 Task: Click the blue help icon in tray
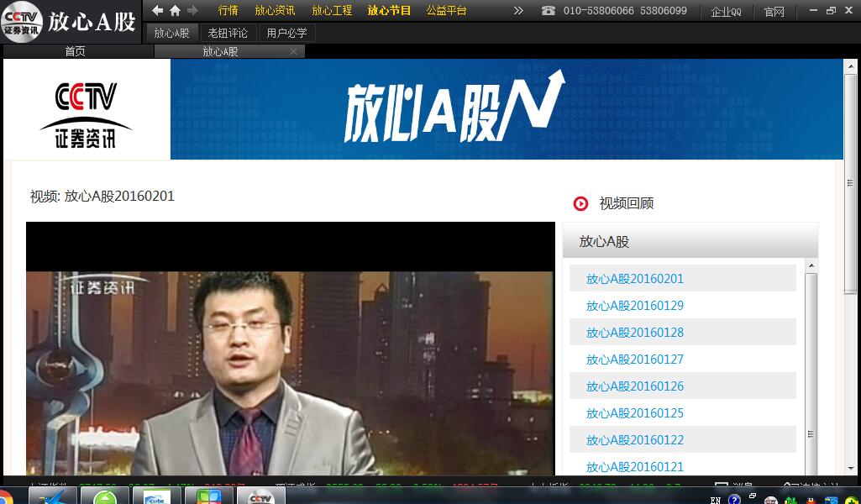(x=734, y=498)
